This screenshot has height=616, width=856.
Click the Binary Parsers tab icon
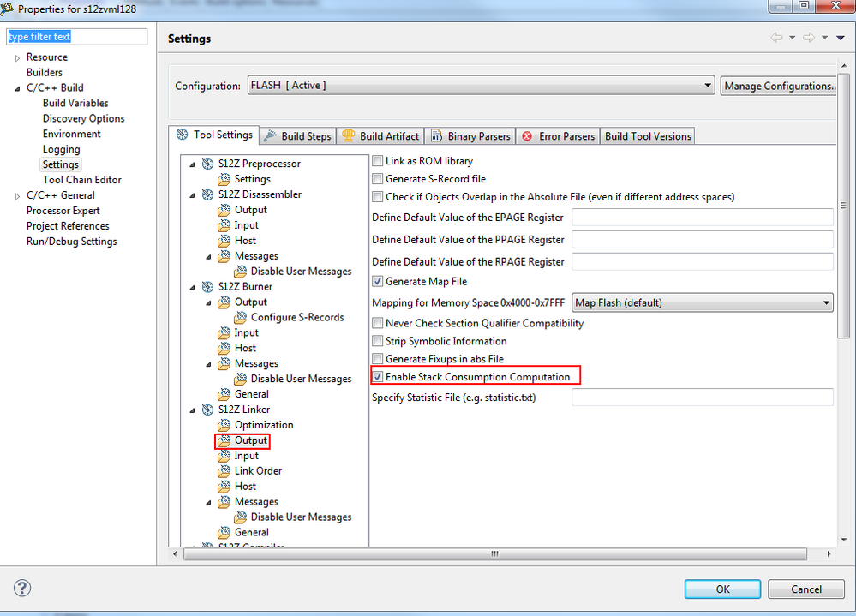pos(437,136)
